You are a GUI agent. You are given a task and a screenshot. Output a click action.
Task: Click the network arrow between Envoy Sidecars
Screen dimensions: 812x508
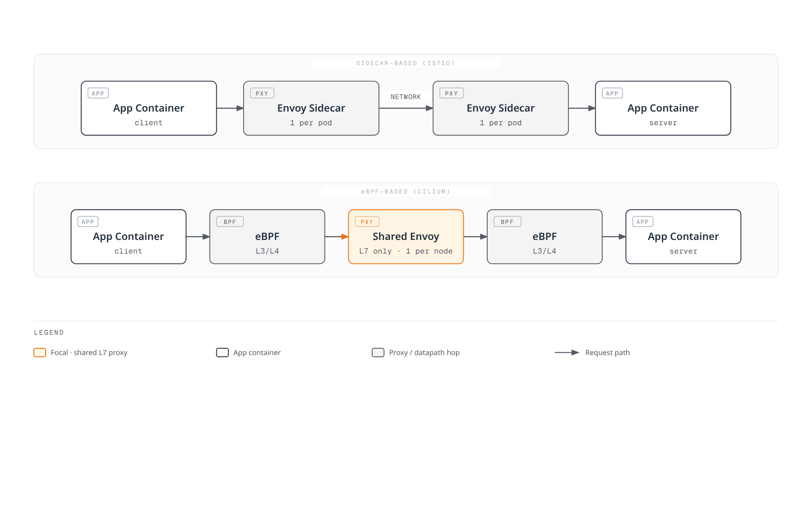pyautogui.click(x=406, y=108)
